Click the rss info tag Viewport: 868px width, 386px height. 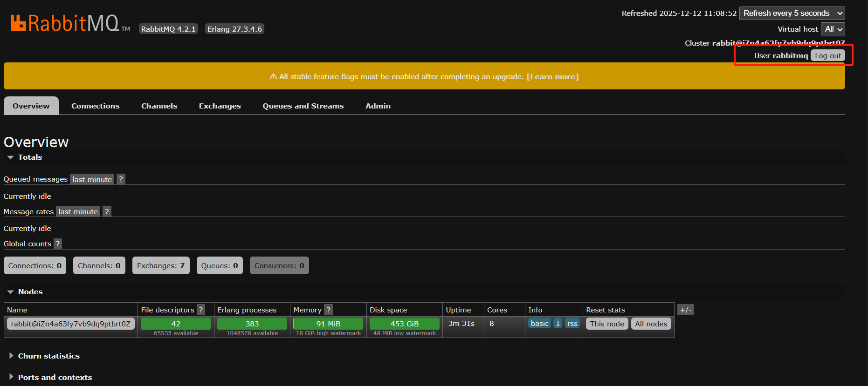click(x=572, y=323)
